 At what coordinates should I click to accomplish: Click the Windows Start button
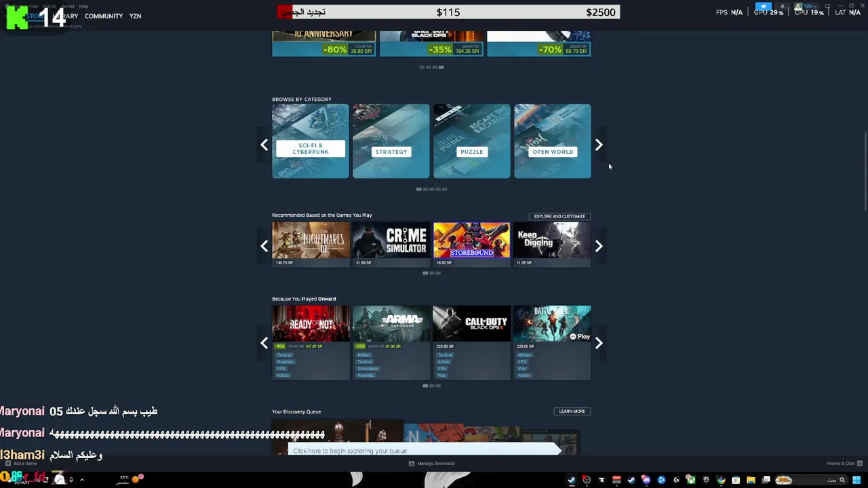coord(856,480)
